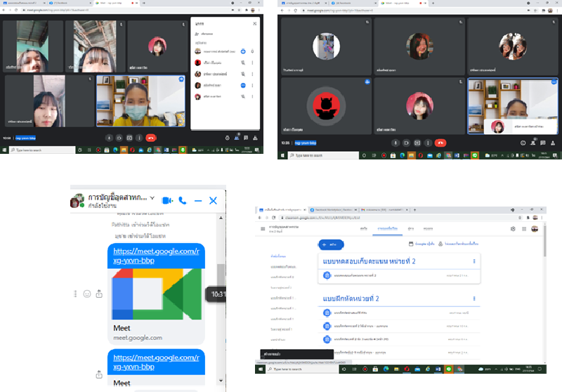Start video call from Messenger chat header
The image size is (562, 392).
(x=167, y=200)
